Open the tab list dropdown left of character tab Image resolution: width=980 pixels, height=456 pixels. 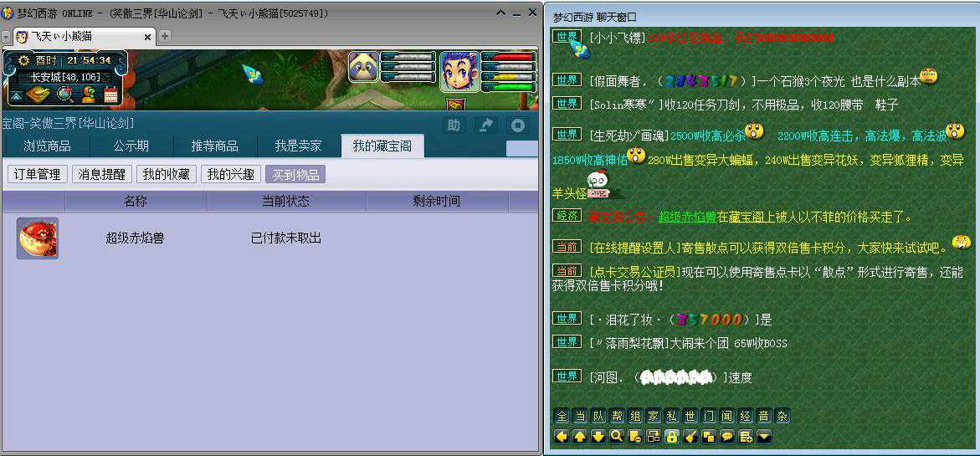tap(6, 37)
